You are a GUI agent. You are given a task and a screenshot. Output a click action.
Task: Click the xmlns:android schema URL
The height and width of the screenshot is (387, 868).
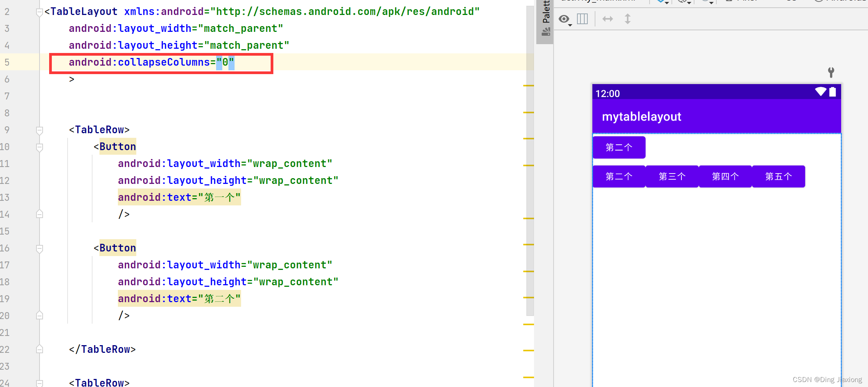click(345, 12)
